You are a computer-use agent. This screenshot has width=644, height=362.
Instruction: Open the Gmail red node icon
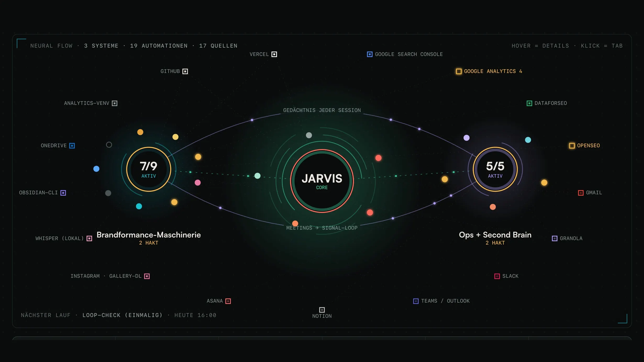[x=581, y=193]
